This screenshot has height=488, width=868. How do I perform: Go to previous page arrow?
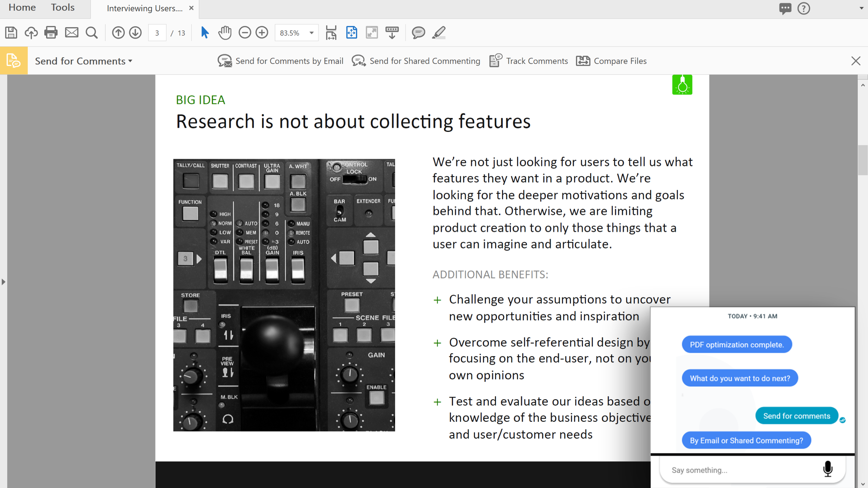[118, 33]
